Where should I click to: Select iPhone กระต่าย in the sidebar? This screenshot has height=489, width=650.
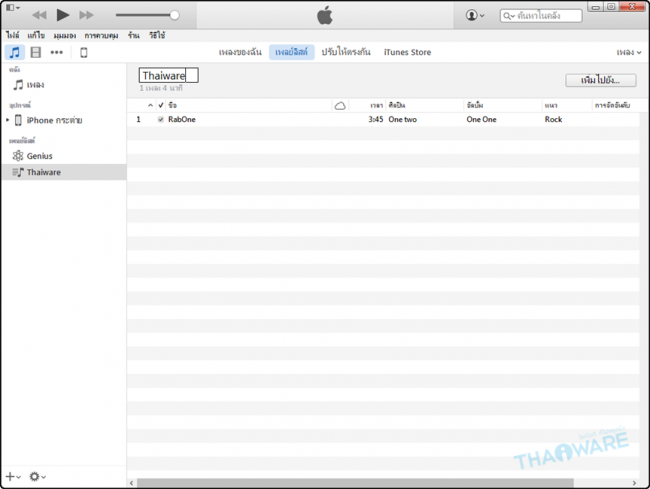coord(54,120)
